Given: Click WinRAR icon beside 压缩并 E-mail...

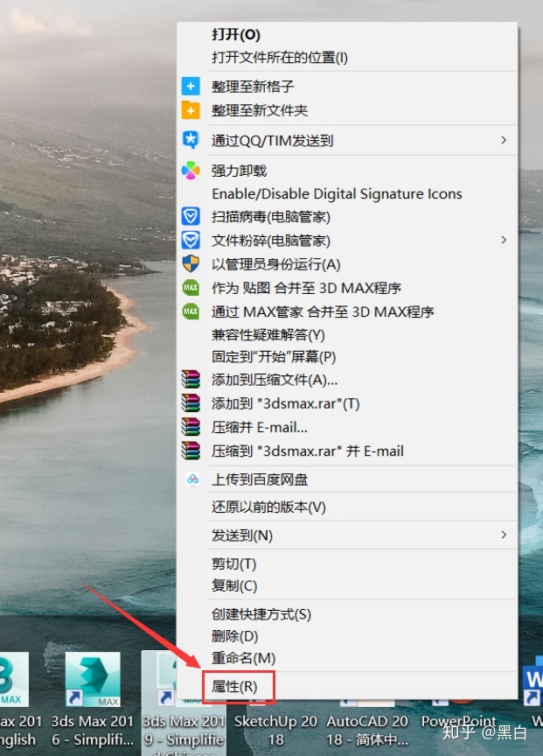Looking at the screenshot, I should (x=191, y=427).
